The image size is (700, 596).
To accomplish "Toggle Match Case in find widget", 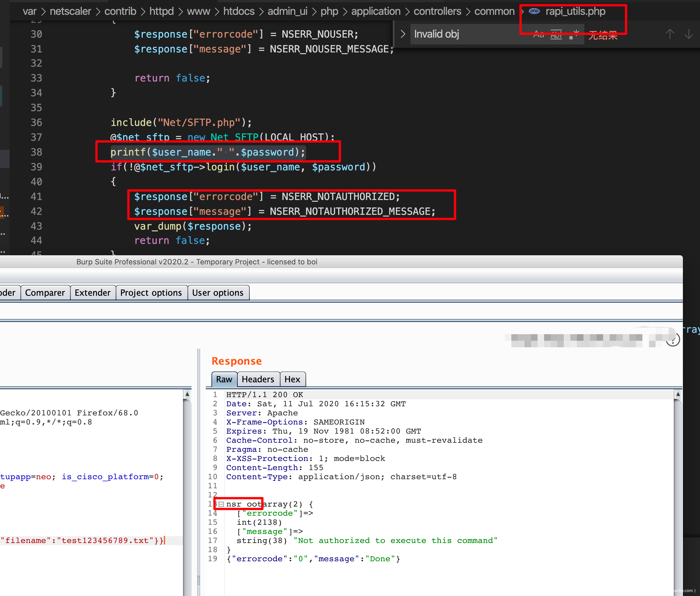I will (538, 34).
